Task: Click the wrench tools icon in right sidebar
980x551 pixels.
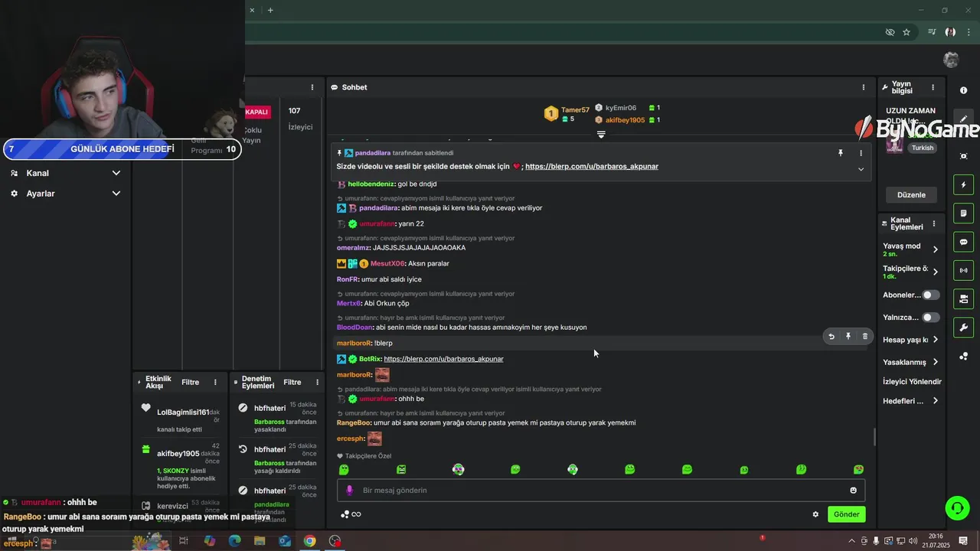Action: [963, 328]
